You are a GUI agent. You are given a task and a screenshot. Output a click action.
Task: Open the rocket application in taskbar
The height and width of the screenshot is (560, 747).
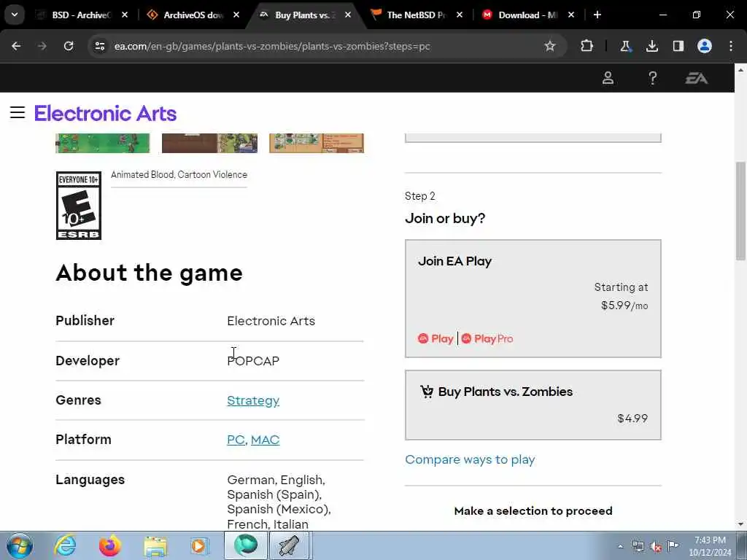tap(290, 545)
